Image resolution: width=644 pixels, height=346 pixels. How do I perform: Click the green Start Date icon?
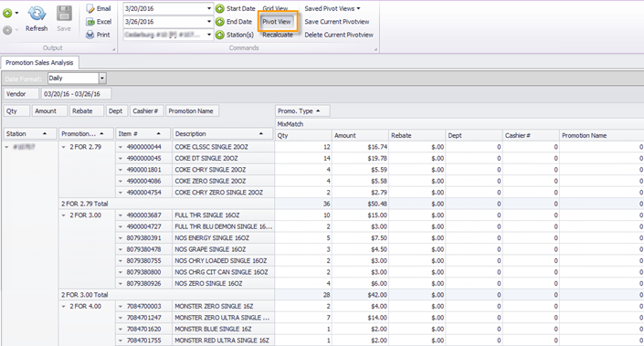(x=220, y=8)
